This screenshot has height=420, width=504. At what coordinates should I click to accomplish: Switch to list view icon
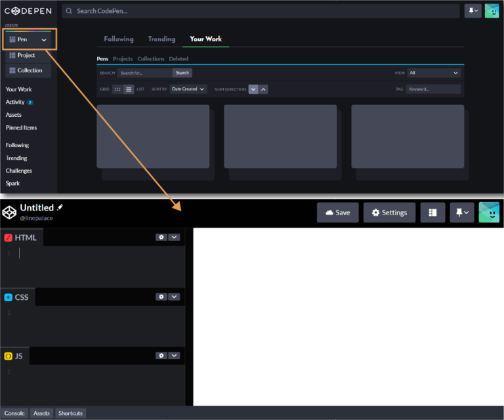tap(129, 89)
